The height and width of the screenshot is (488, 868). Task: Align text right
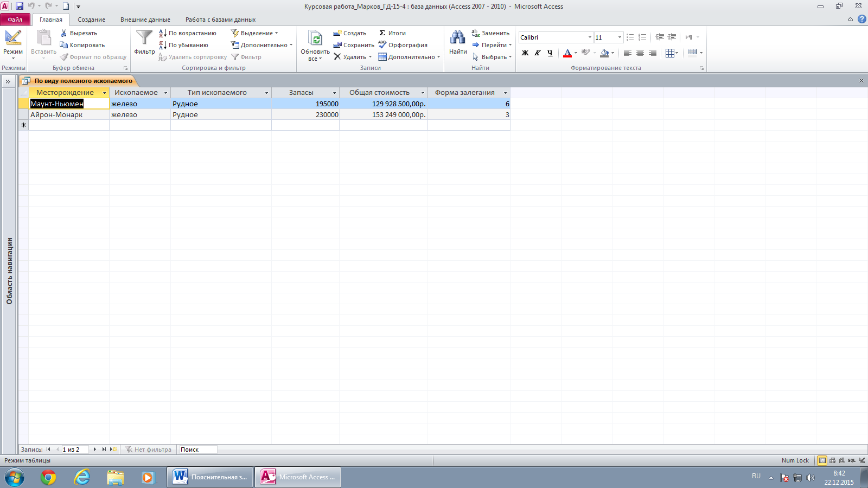tap(653, 53)
